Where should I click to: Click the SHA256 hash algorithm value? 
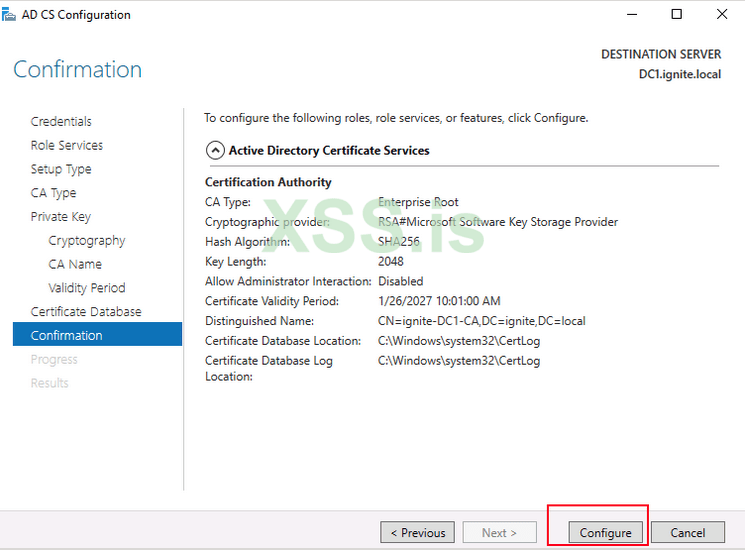[x=399, y=242]
